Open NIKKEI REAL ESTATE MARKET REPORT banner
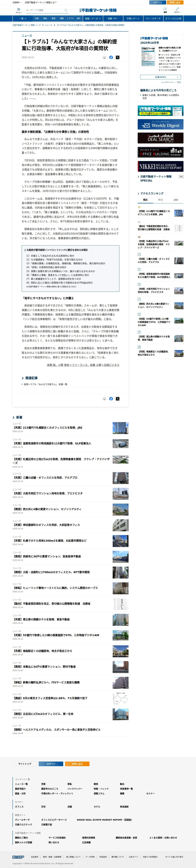196x868 pixels. (160, 166)
